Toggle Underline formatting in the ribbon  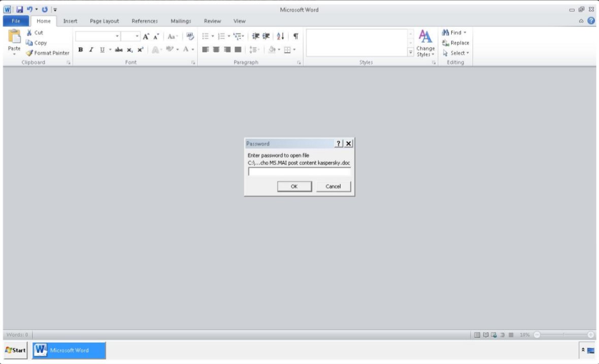pyautogui.click(x=102, y=50)
